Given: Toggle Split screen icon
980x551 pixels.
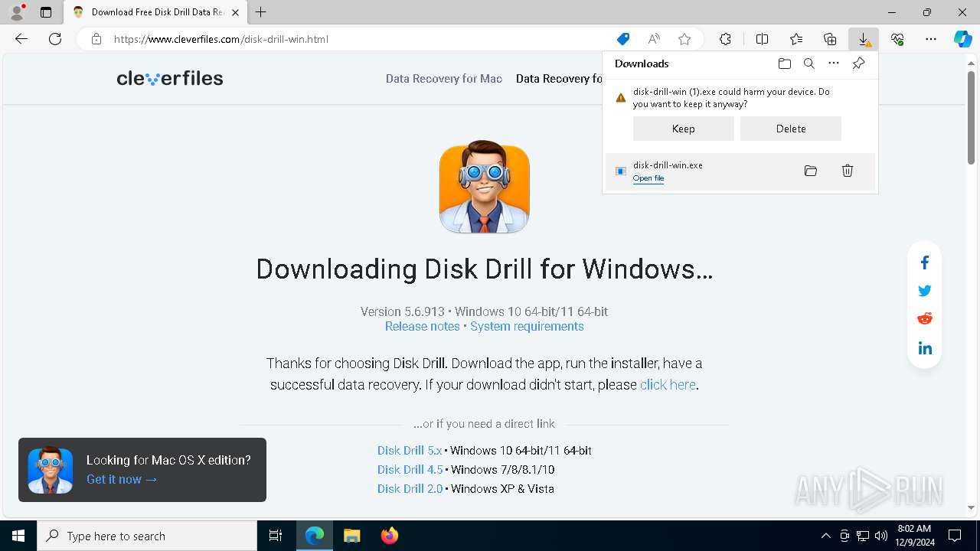Looking at the screenshot, I should click(762, 39).
